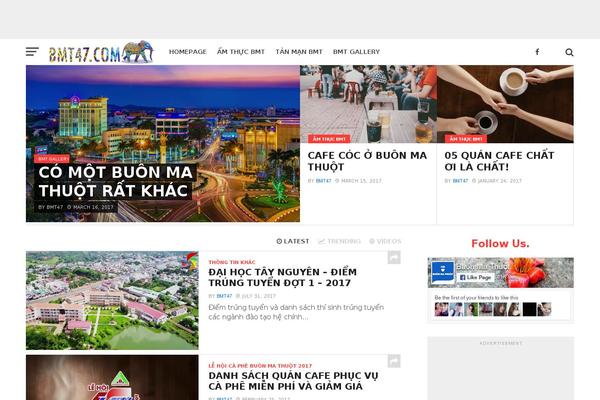This screenshot has height=400, width=600.
Task: Open Thông Tin Khác category label
Action: coord(232,262)
